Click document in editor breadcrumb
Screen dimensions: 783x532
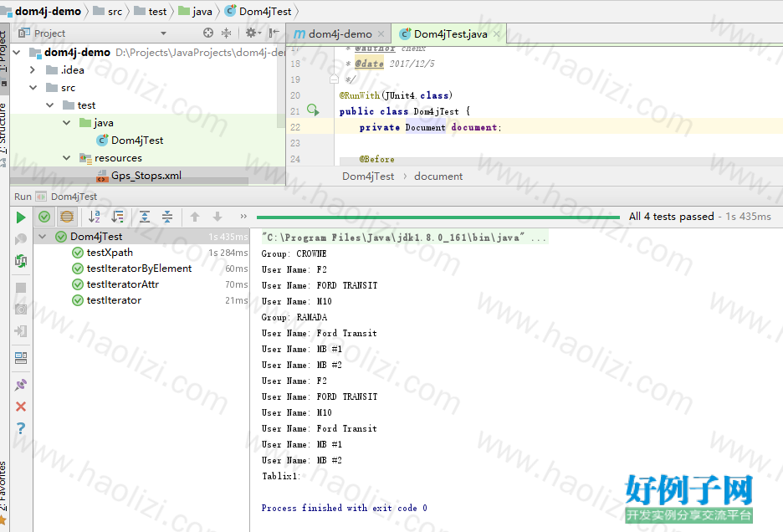pos(438,176)
